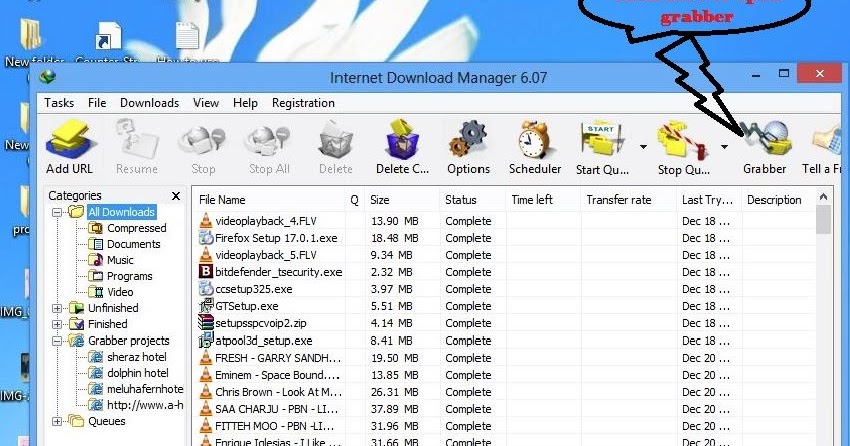Open the Help menu
Image resolution: width=850 pixels, height=446 pixels.
[x=245, y=103]
